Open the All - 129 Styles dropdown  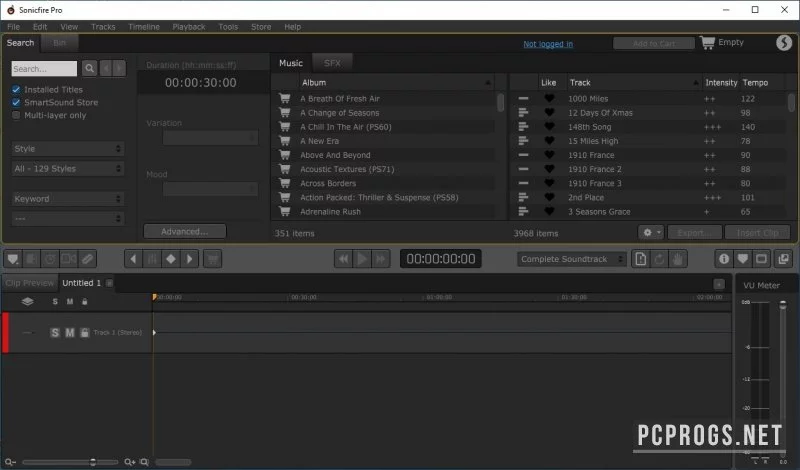point(67,168)
